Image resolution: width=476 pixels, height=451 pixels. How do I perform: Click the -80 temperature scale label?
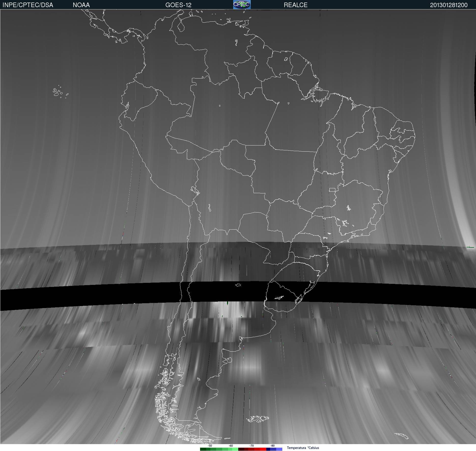click(272, 446)
